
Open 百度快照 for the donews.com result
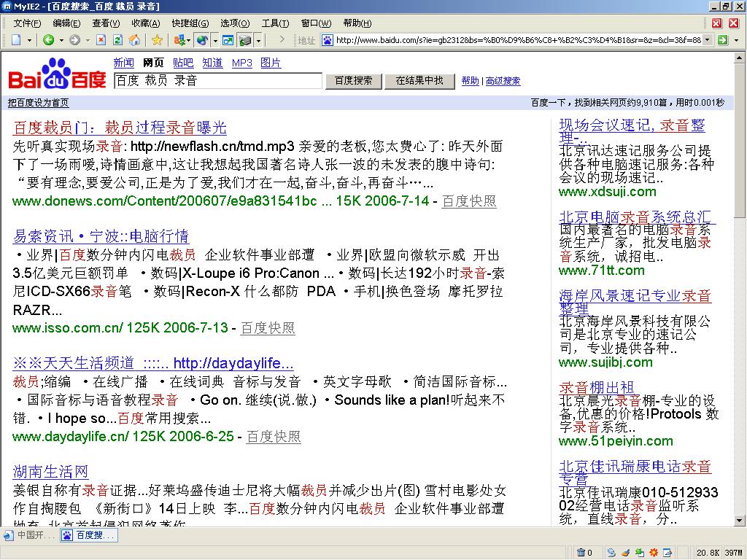point(469,201)
